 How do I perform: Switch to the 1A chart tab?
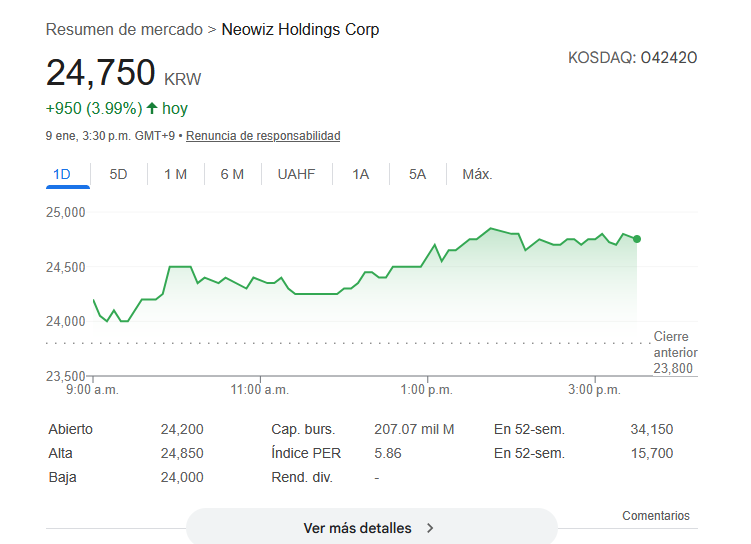(x=361, y=174)
